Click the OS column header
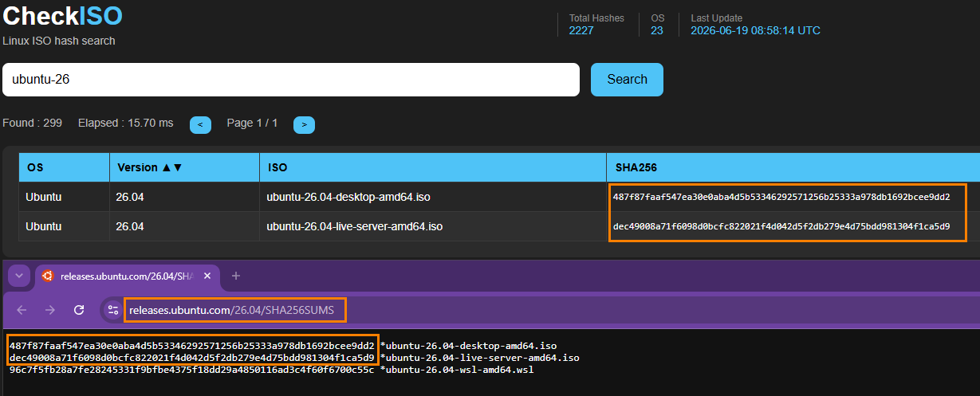 (65, 168)
